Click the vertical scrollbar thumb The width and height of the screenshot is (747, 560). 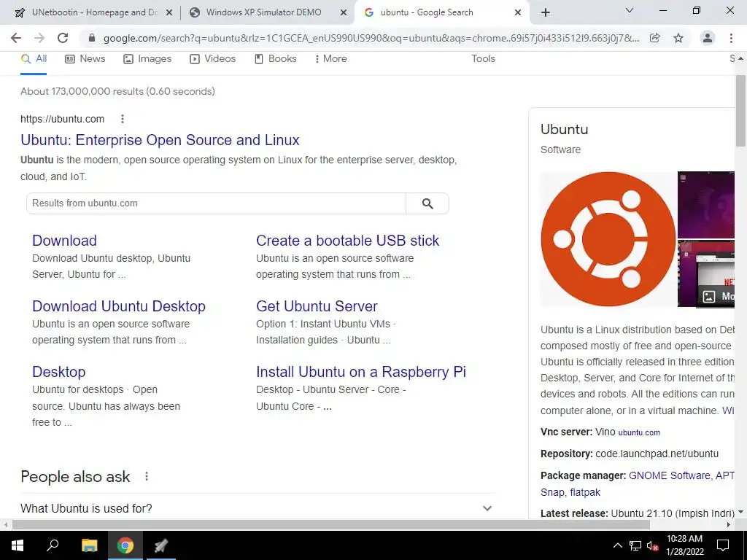pos(740,111)
